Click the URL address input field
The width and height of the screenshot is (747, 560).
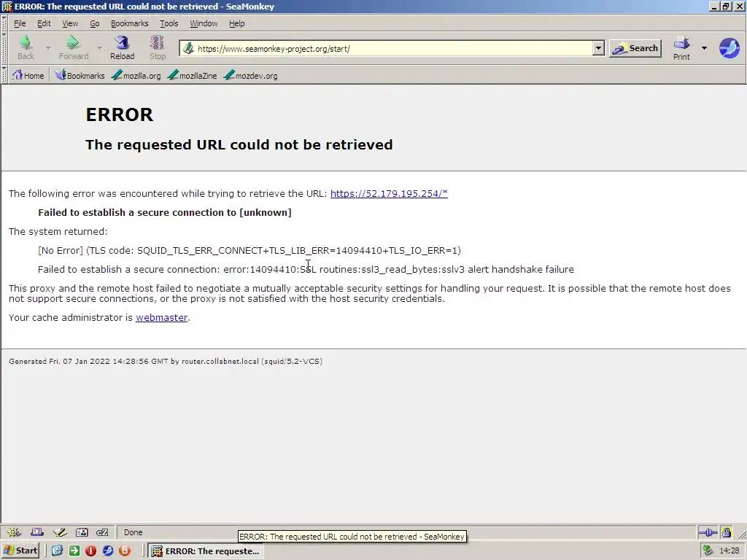[x=393, y=49]
